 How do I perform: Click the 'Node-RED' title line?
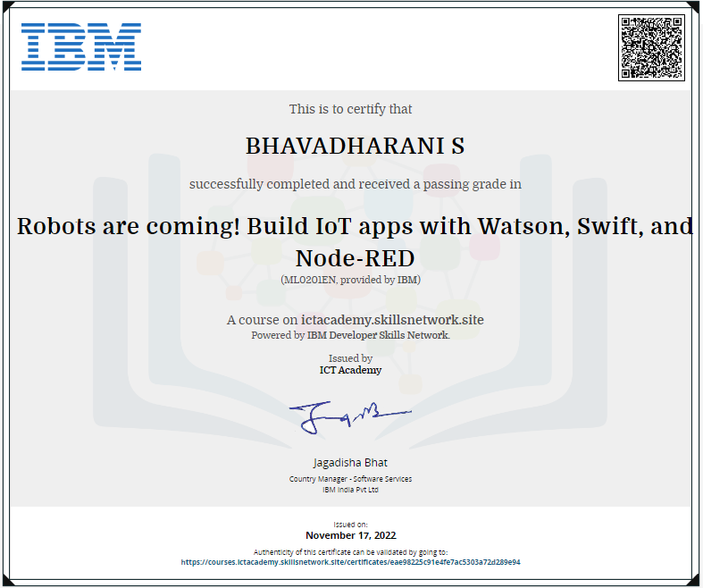click(x=356, y=258)
